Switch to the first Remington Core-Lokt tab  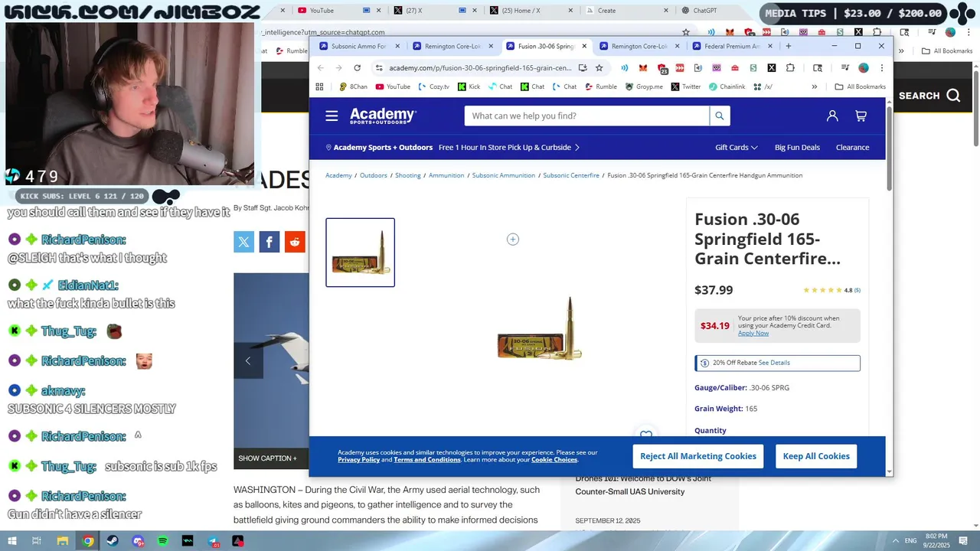(x=451, y=46)
